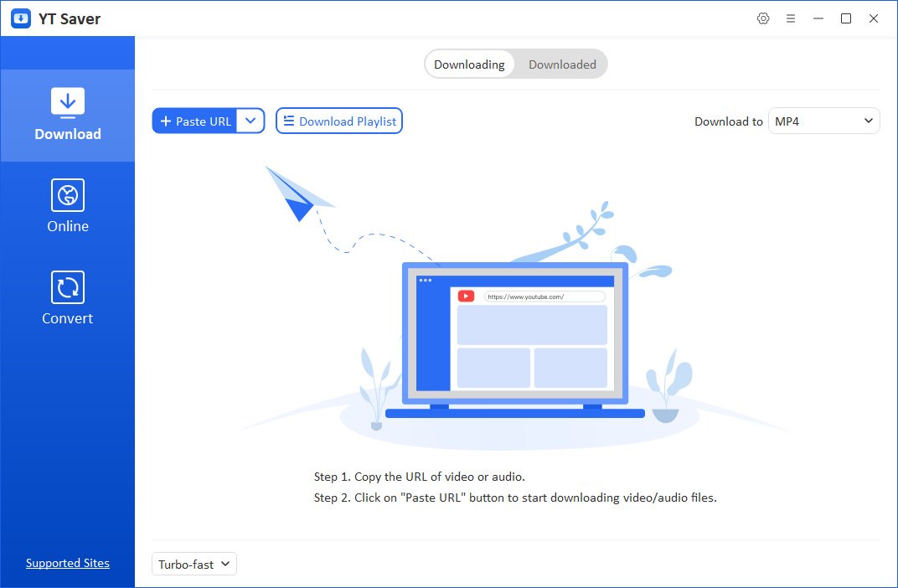This screenshot has height=588, width=898.
Task: Click the Paste URL button
Action: (x=194, y=121)
